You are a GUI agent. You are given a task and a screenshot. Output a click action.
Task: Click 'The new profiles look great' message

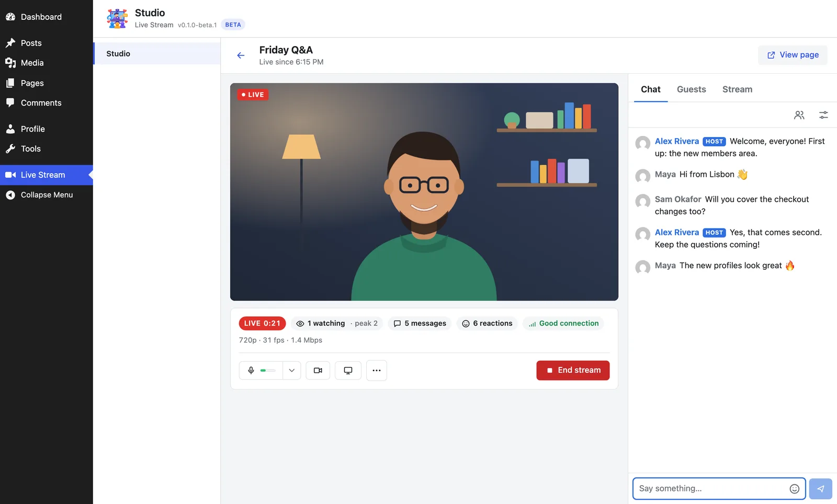tap(737, 266)
